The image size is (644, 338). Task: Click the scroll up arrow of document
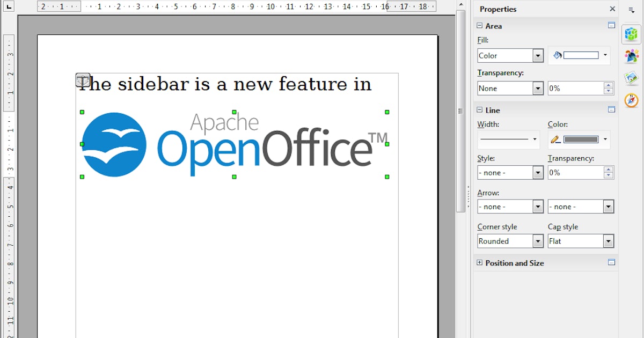coord(460,5)
